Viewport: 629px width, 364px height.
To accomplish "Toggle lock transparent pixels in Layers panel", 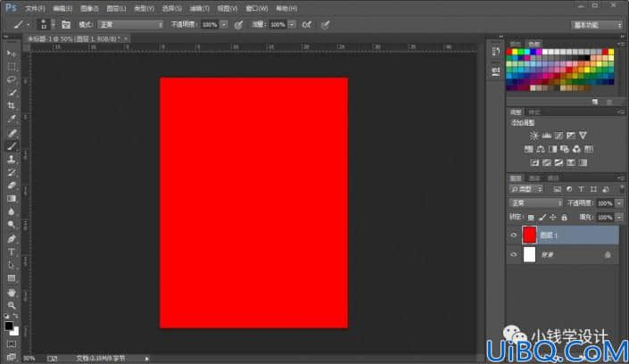I will (x=531, y=218).
